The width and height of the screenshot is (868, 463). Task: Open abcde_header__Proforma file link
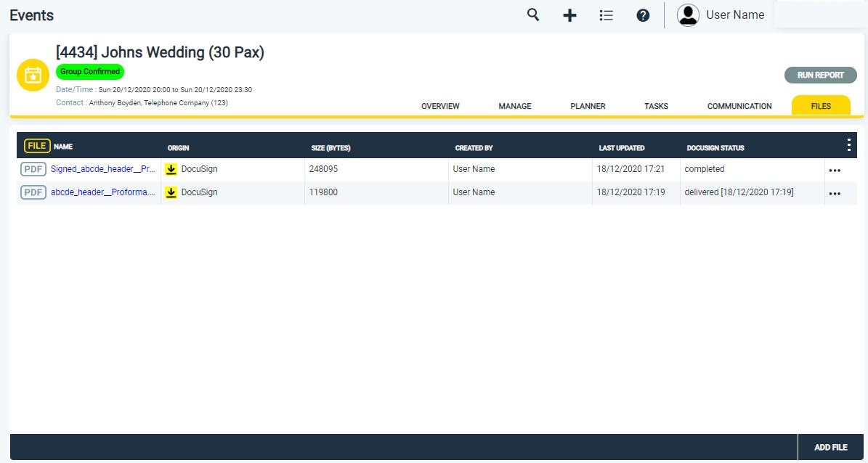tap(103, 192)
